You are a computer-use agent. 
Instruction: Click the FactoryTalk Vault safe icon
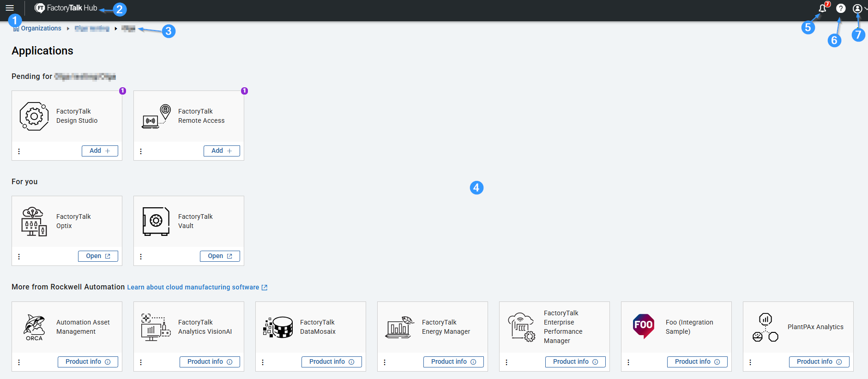click(x=156, y=222)
